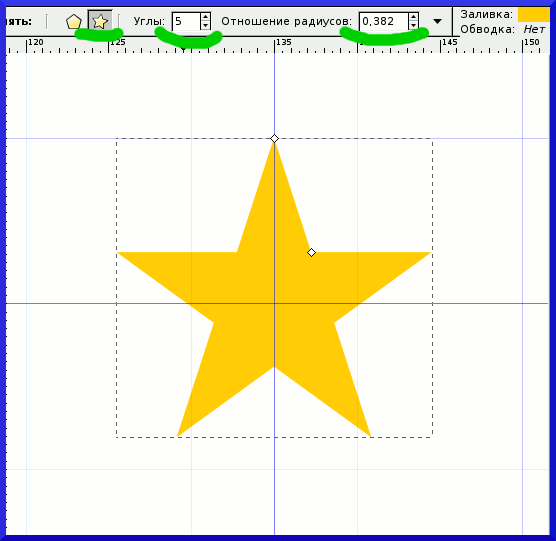
Task: Select the regular polygon mode icon
Action: (x=73, y=22)
